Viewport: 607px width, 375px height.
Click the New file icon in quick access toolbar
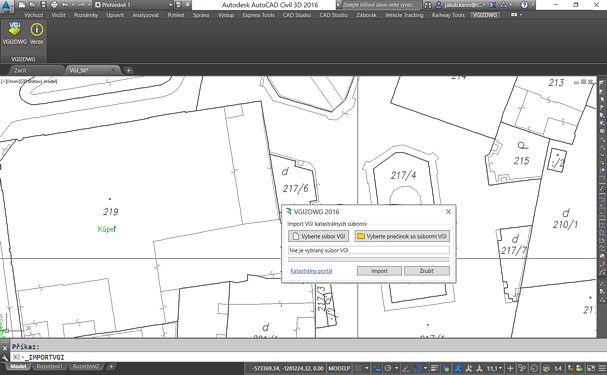[22, 5]
